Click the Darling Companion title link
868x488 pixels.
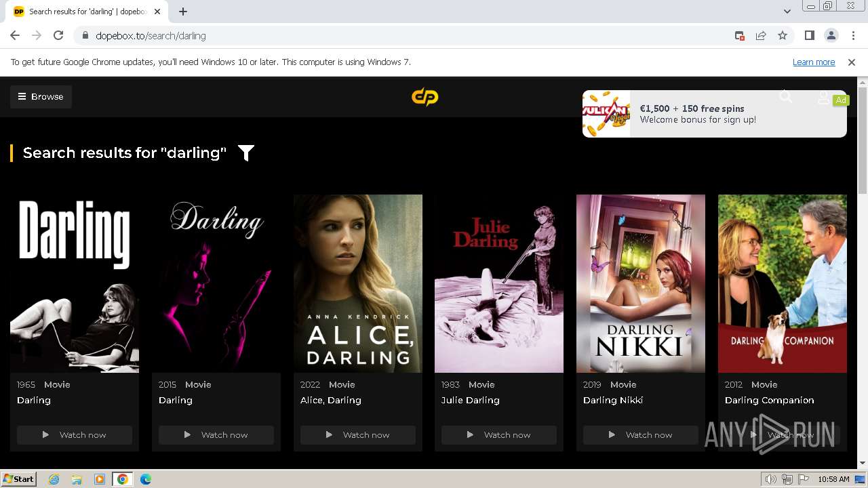pos(770,400)
